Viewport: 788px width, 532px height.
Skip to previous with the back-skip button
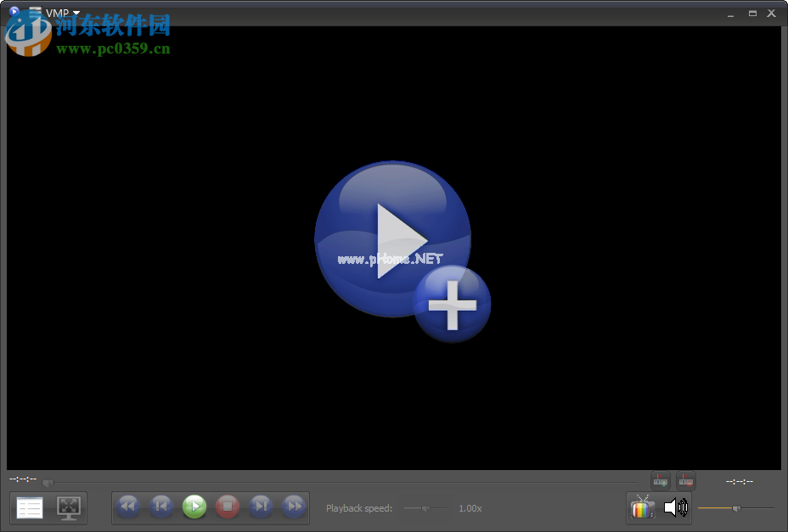tap(160, 506)
